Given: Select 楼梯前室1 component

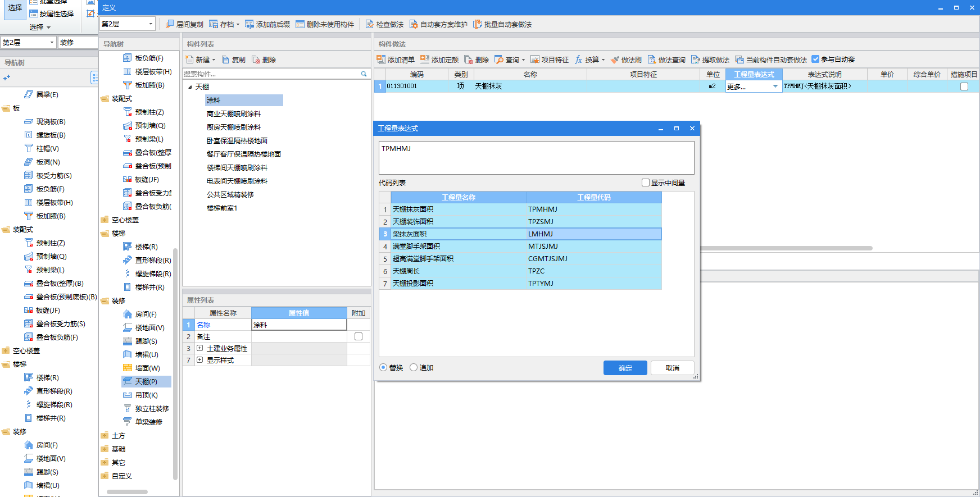Looking at the screenshot, I should click(222, 208).
